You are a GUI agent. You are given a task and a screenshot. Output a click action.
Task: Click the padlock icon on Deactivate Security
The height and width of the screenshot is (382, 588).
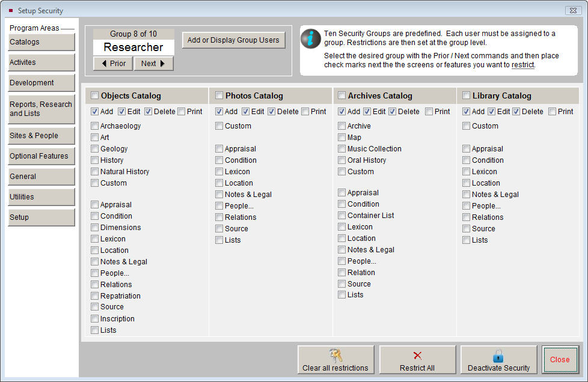pos(498,356)
